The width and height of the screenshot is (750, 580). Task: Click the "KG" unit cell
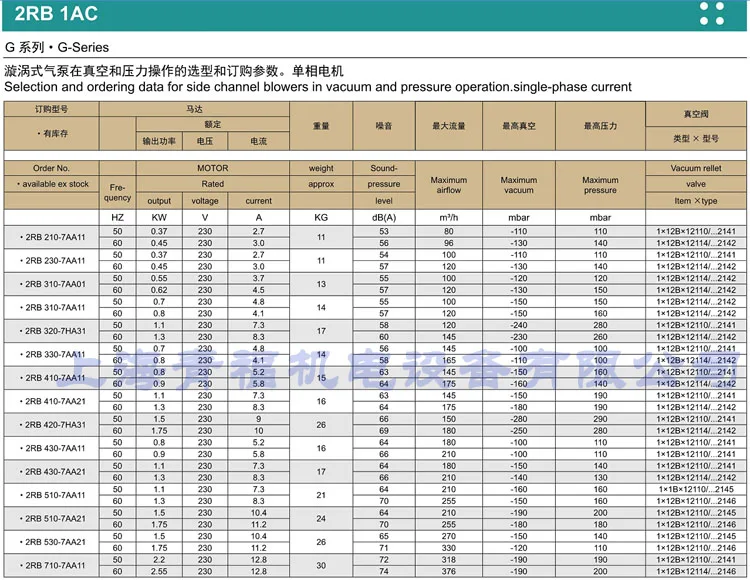321,218
